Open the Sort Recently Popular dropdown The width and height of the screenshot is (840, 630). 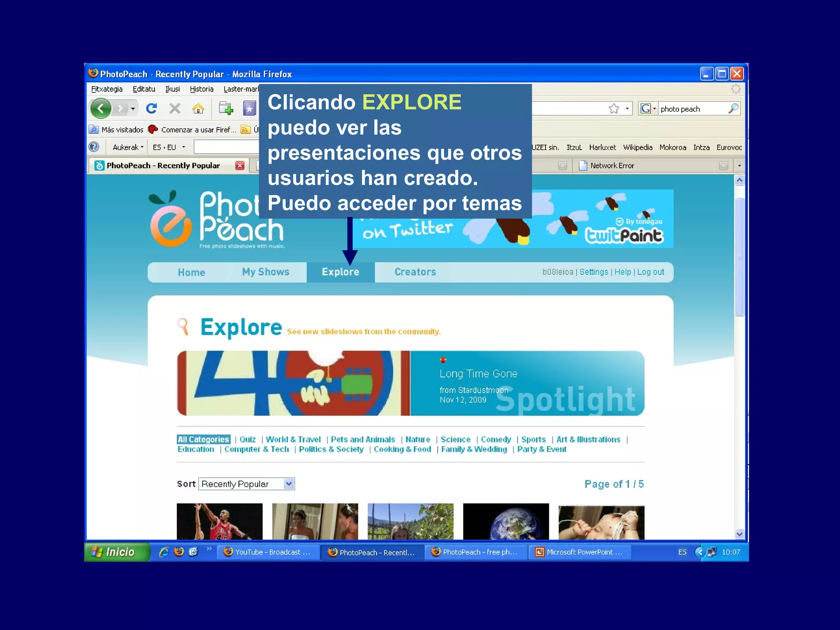(247, 484)
